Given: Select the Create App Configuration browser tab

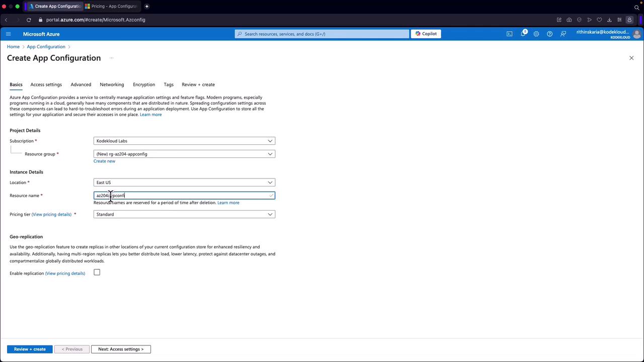Looking at the screenshot, I should (55, 7).
